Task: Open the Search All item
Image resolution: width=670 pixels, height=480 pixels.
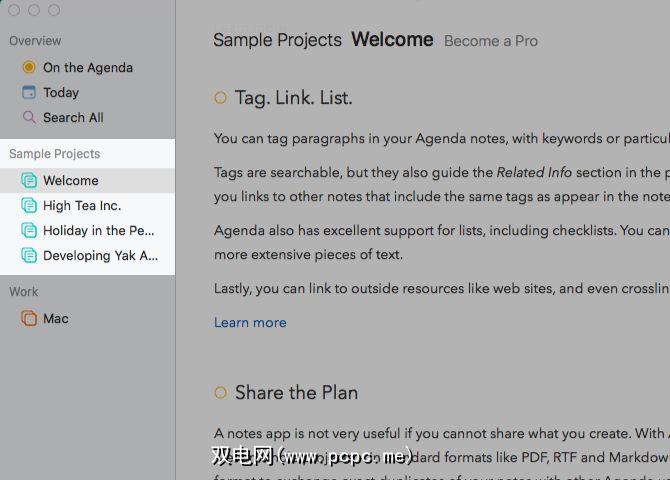Action: pos(73,118)
